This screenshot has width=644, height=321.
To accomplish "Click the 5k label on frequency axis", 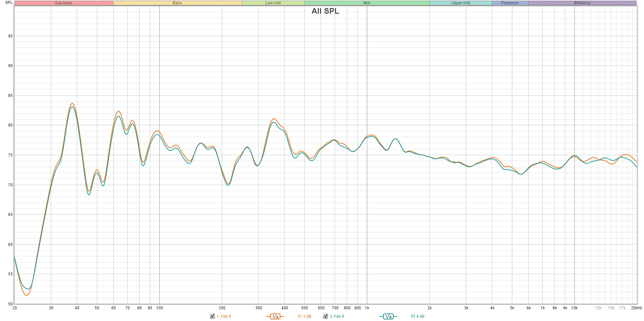I will 512,308.
